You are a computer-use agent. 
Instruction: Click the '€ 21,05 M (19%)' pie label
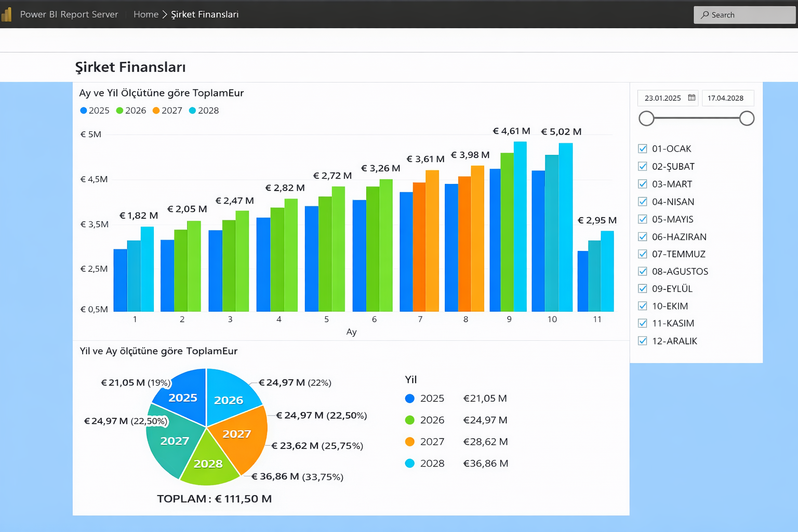click(136, 383)
